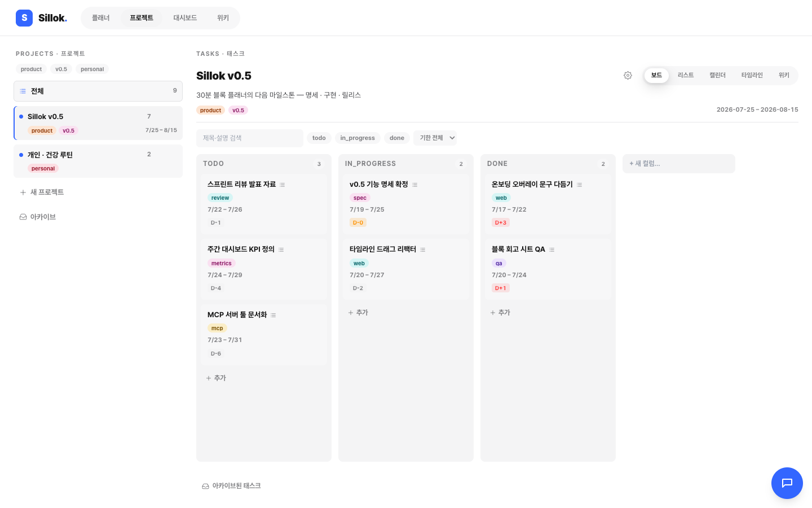The width and height of the screenshot is (812, 508).
Task: Click the spec tag on 명세 card
Action: coord(360,198)
